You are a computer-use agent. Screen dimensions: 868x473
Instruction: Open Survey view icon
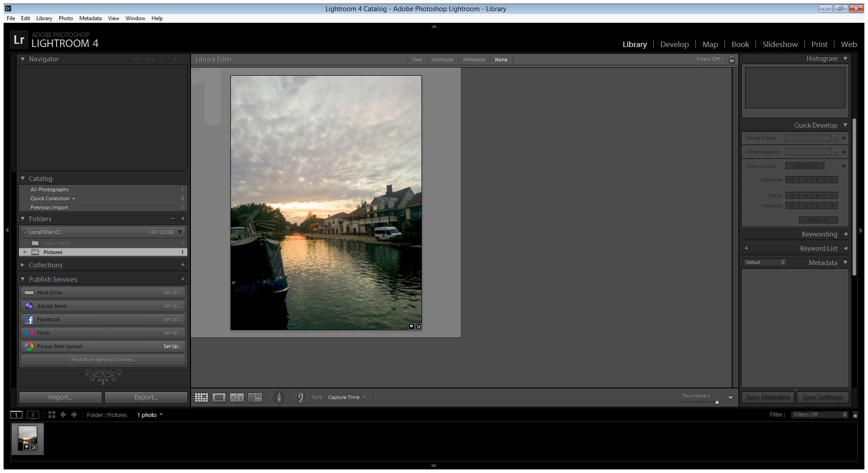coord(255,397)
